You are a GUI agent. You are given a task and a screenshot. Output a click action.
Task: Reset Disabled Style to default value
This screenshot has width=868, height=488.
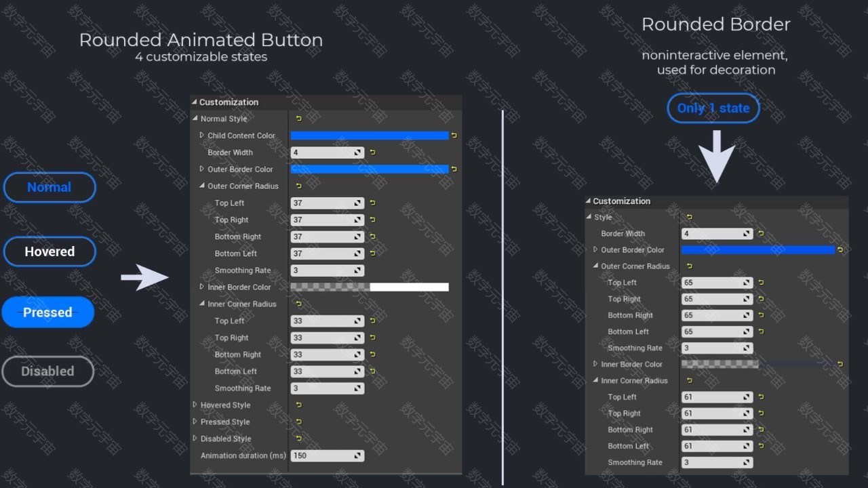tap(298, 439)
